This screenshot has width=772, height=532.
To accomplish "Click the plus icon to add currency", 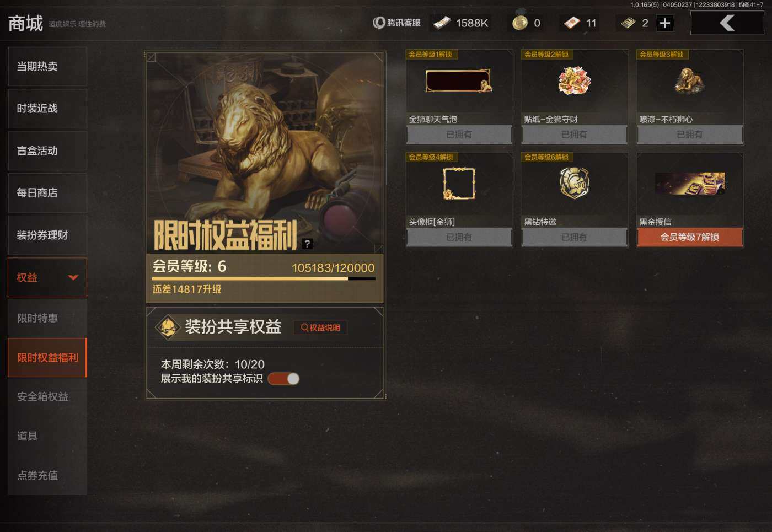I will (665, 23).
